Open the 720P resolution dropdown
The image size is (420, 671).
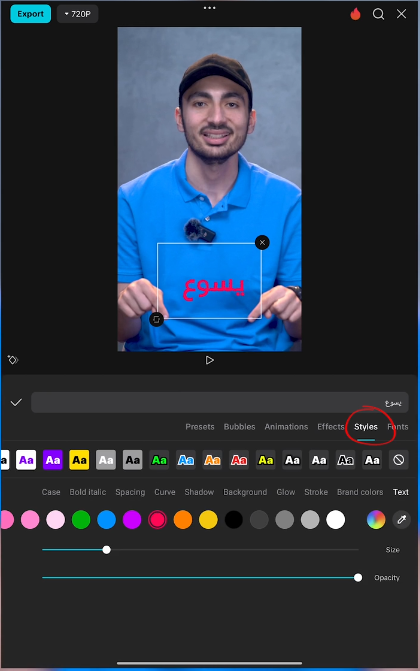pyautogui.click(x=77, y=14)
